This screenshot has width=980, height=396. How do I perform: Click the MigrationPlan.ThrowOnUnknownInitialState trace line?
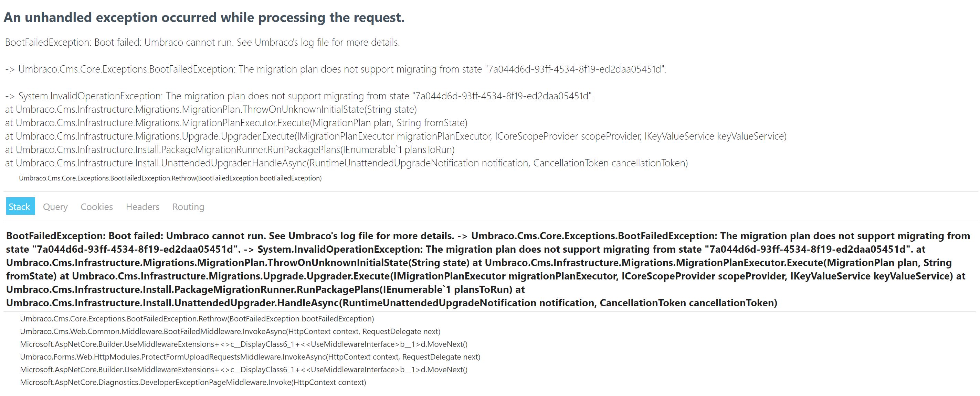[211, 109]
